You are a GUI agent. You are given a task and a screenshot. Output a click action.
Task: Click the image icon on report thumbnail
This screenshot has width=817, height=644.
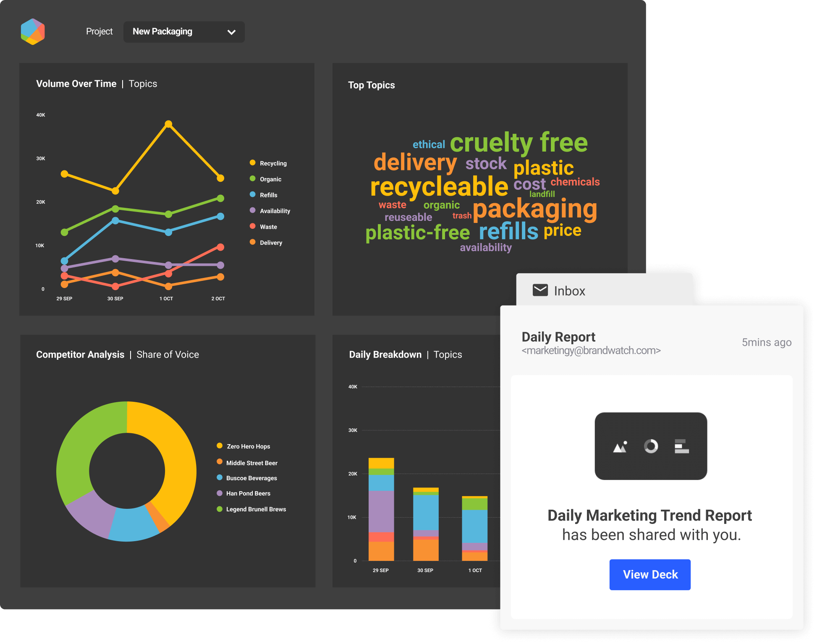[x=620, y=447]
